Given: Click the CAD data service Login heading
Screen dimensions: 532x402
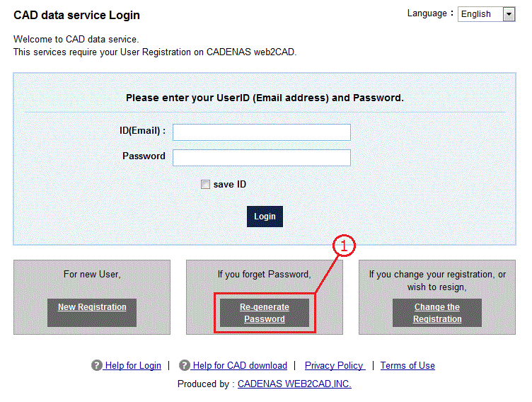Looking at the screenshot, I should 77,15.
